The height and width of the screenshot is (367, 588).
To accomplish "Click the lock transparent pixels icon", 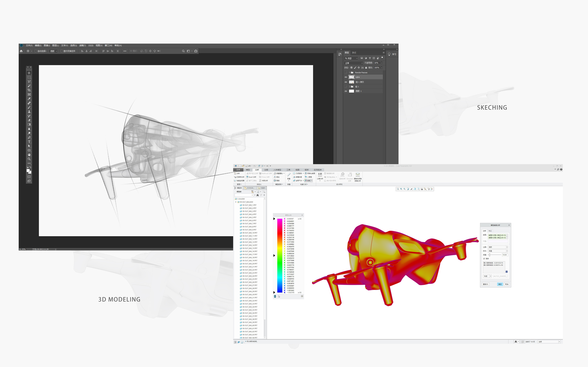I will click(x=351, y=68).
